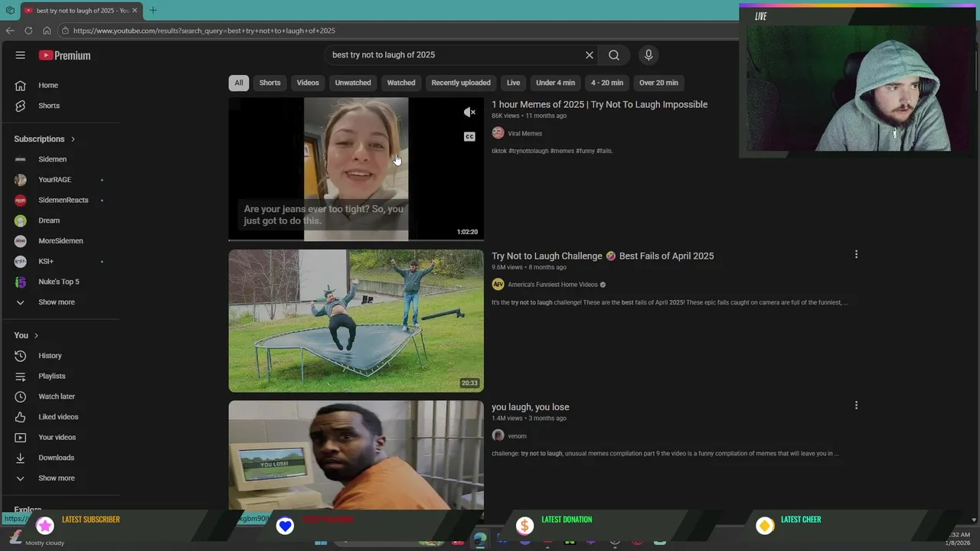
Task: Go to YouTube Premium home logo
Action: pyautogui.click(x=65, y=55)
